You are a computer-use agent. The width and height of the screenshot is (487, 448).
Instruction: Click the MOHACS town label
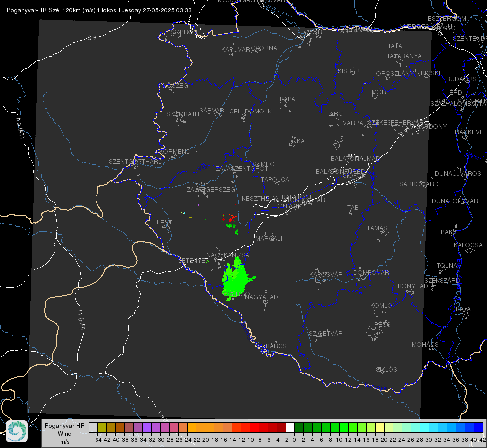coord(425,345)
